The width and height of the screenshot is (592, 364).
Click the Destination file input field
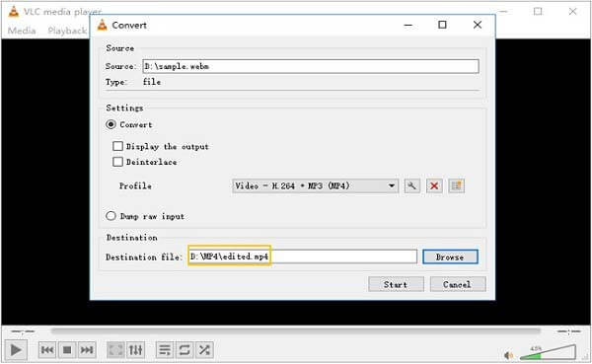point(303,256)
